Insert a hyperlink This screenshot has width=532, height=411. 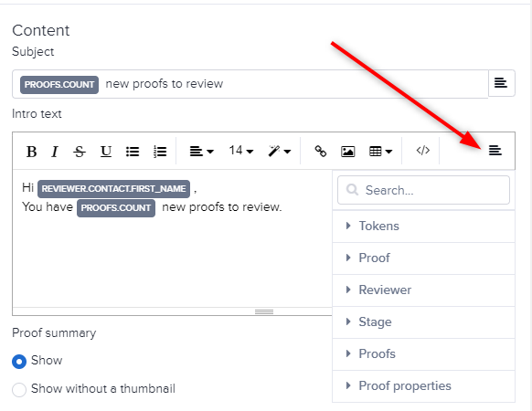320,152
